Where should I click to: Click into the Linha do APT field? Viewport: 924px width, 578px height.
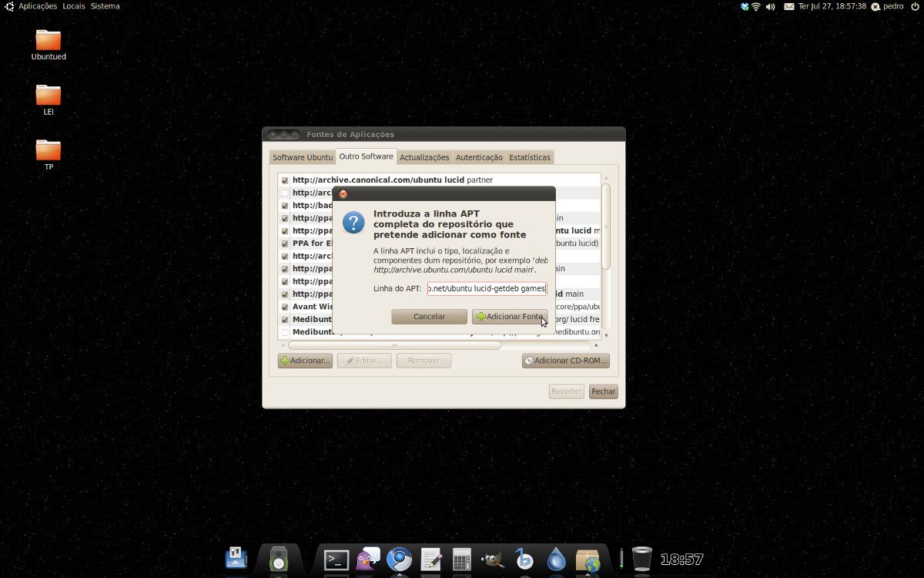coord(487,289)
